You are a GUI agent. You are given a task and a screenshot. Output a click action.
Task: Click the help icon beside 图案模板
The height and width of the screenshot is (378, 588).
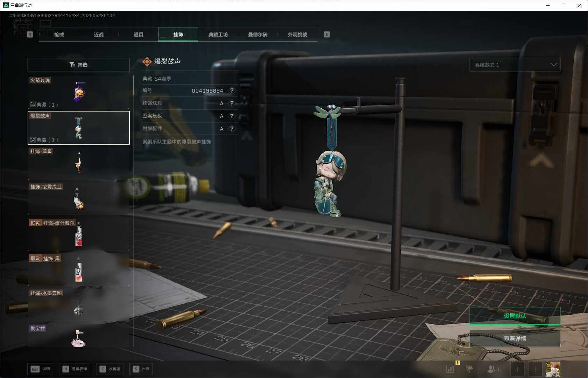pos(232,116)
